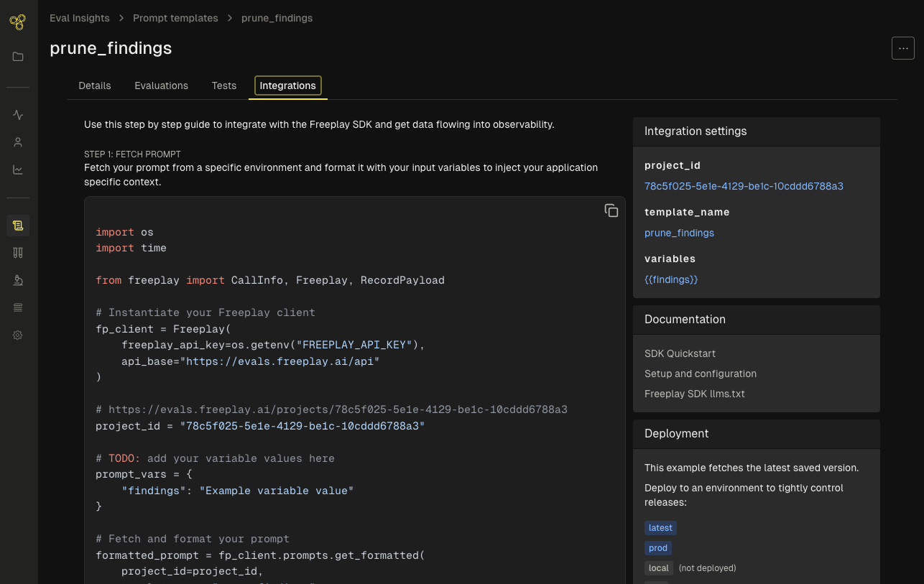Screen dimensions: 924x584
Task: Open the microscope icon in sidebar
Action: (18, 280)
